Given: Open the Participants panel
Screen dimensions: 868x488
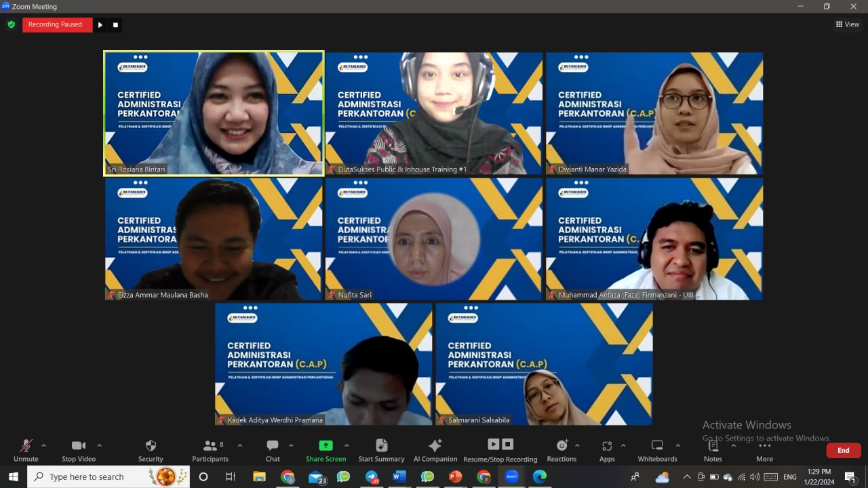Looking at the screenshot, I should [210, 451].
